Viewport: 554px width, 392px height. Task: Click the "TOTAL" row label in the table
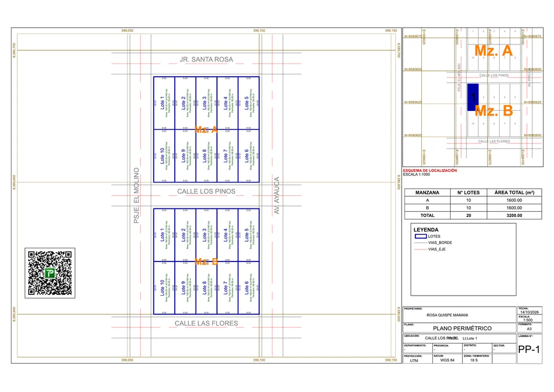tap(427, 215)
